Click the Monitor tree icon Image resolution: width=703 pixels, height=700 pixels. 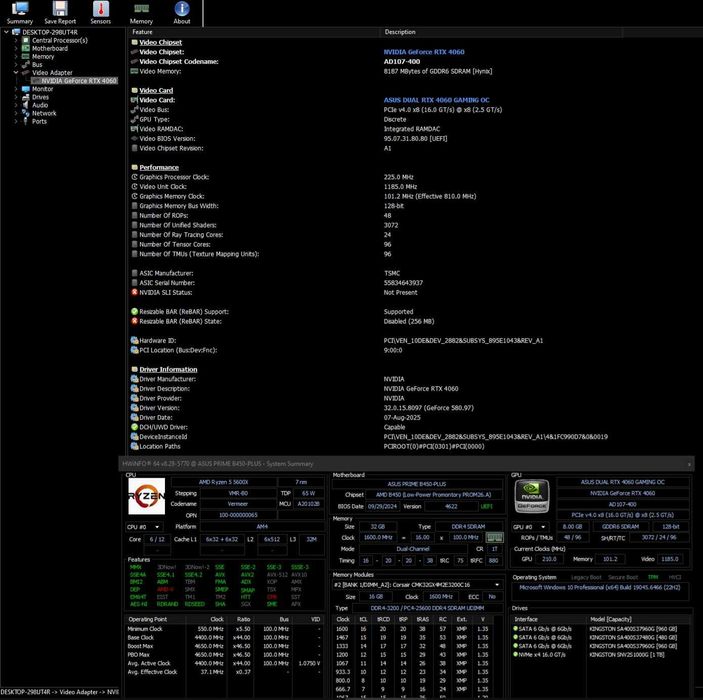(26, 89)
